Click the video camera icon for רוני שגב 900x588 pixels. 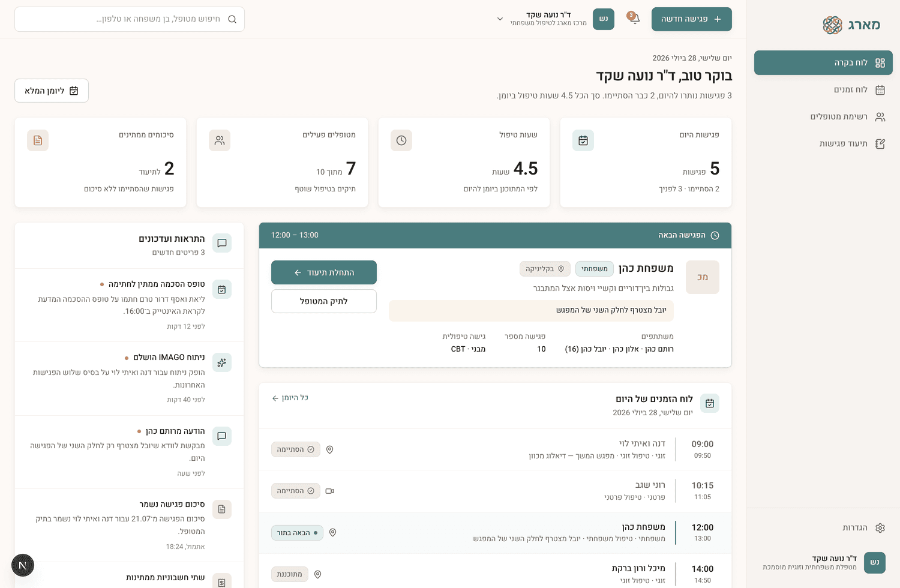pos(329,491)
